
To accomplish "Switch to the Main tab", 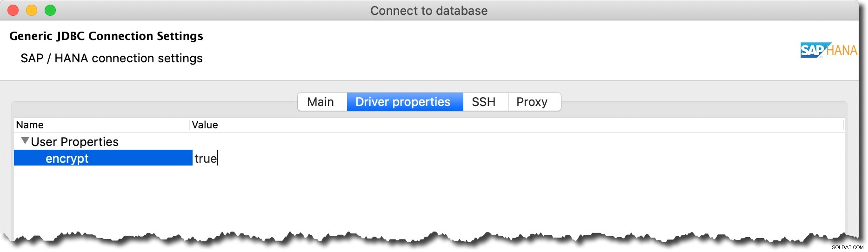I will (321, 102).
